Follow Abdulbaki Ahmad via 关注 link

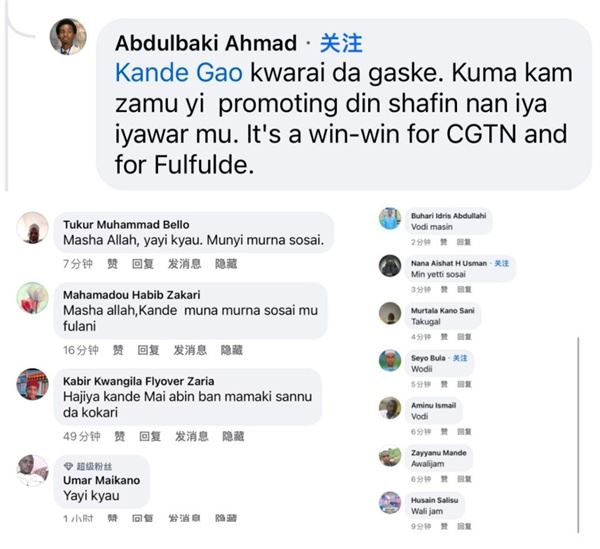coord(340,43)
